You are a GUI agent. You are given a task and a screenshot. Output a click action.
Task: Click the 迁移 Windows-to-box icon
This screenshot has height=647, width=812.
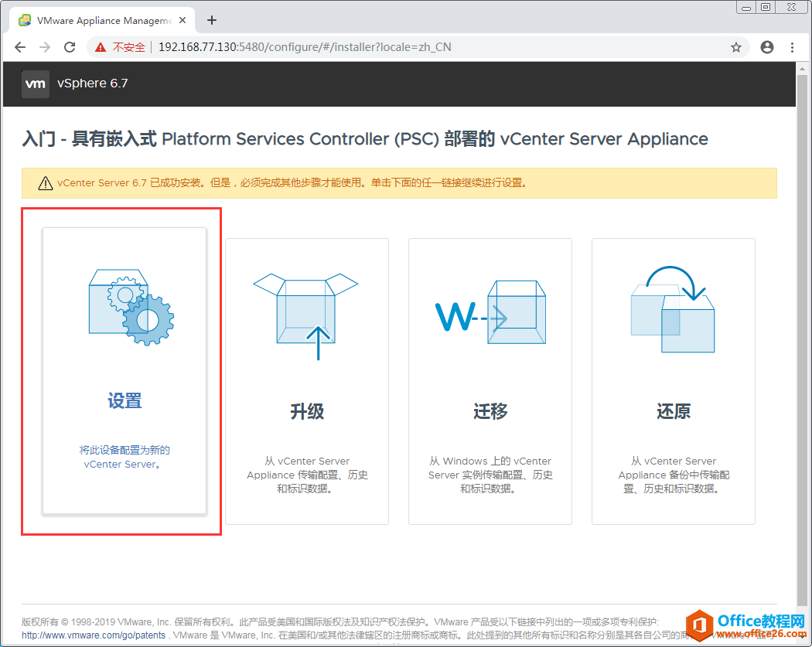click(x=490, y=312)
